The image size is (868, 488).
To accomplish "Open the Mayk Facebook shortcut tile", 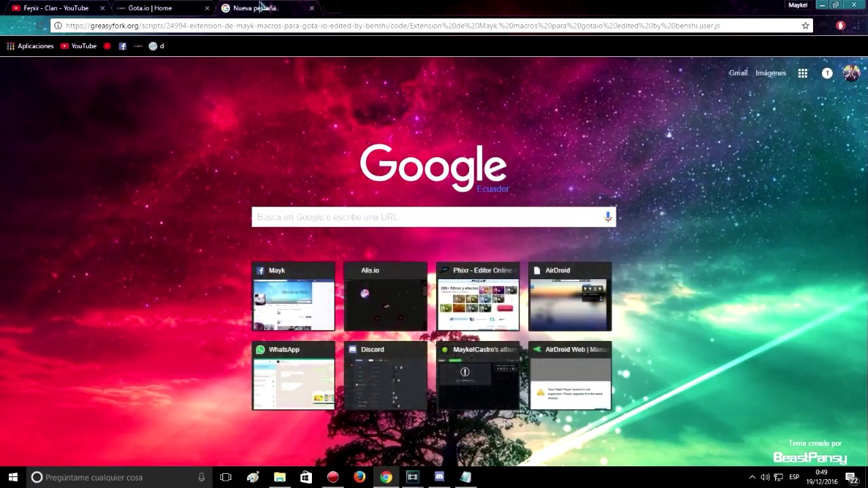I will pyautogui.click(x=294, y=296).
